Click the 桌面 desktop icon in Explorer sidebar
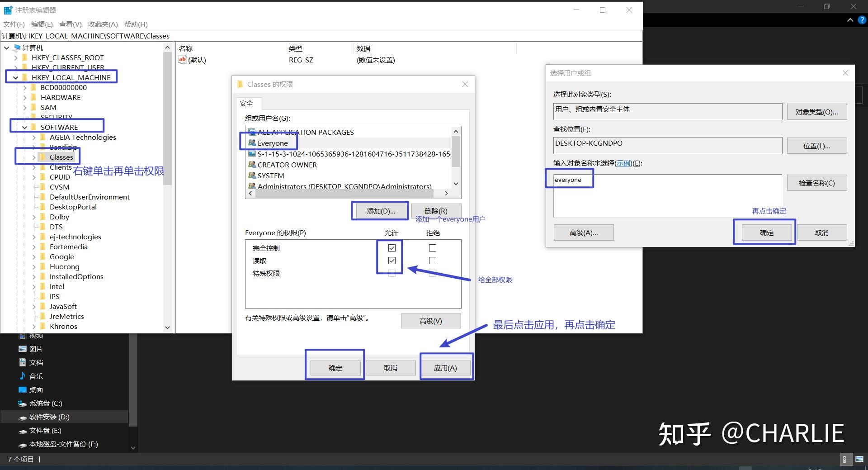 23,389
